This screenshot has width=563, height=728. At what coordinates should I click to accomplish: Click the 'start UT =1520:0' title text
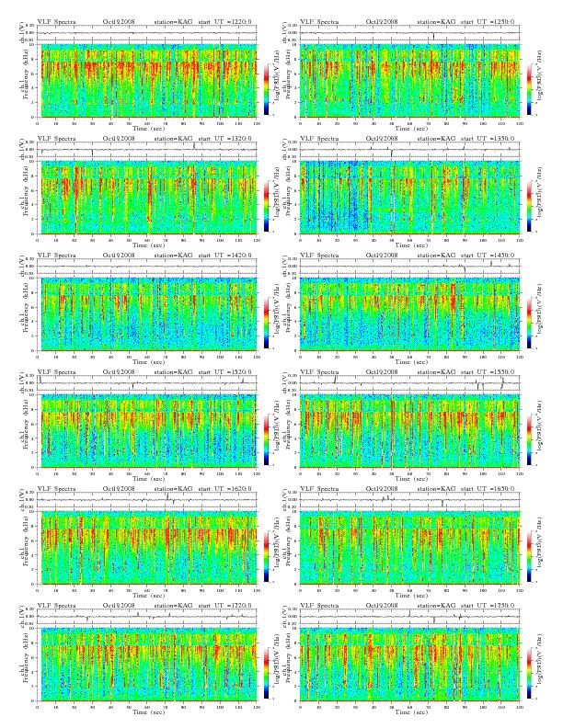225,372
